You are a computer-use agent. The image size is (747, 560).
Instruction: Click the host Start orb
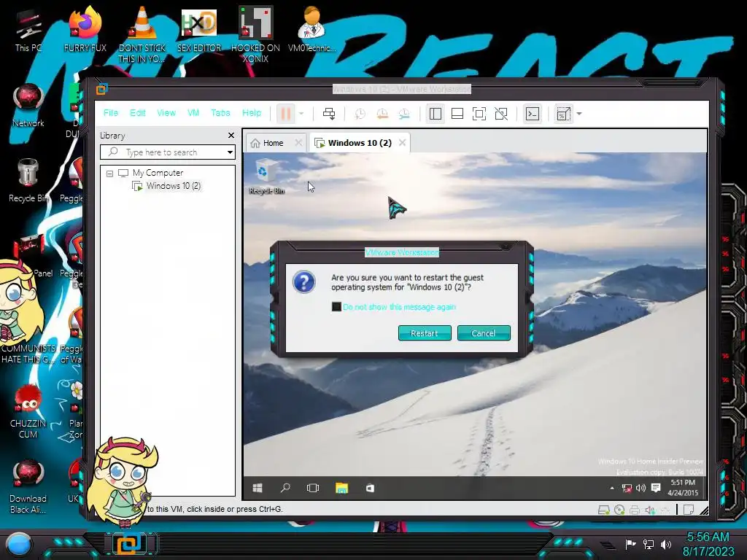(19, 545)
